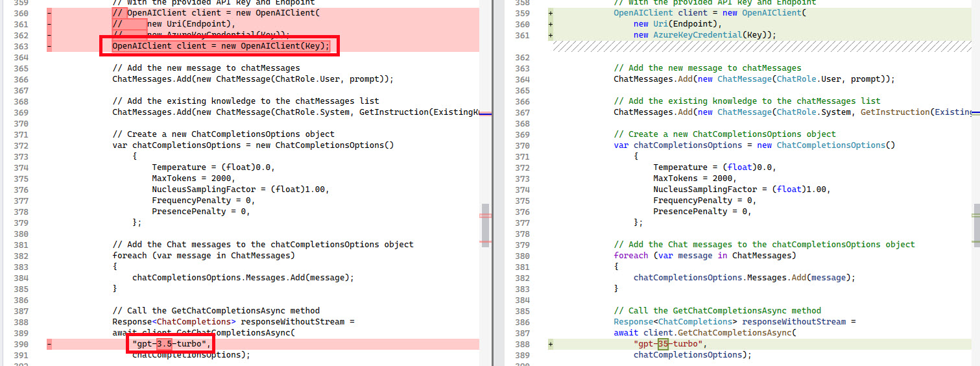
Task: Click the ChatRole.System line 369 in original pane
Action: (295, 112)
